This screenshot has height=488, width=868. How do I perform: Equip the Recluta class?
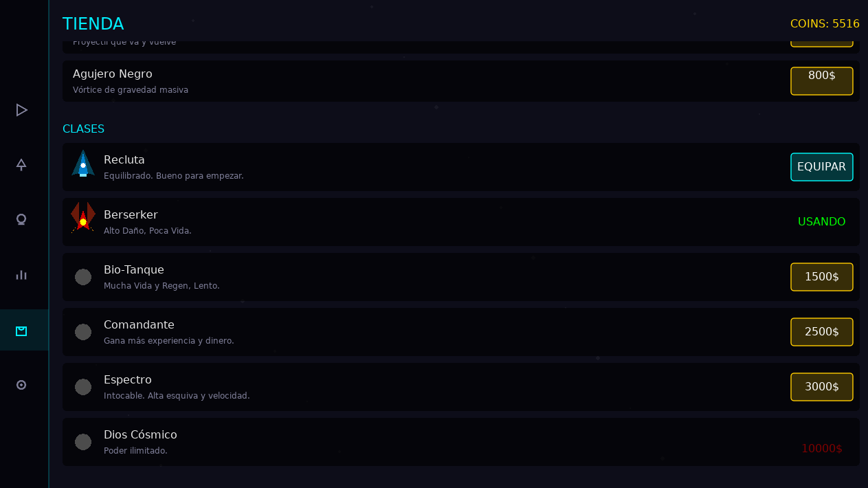[x=821, y=167]
